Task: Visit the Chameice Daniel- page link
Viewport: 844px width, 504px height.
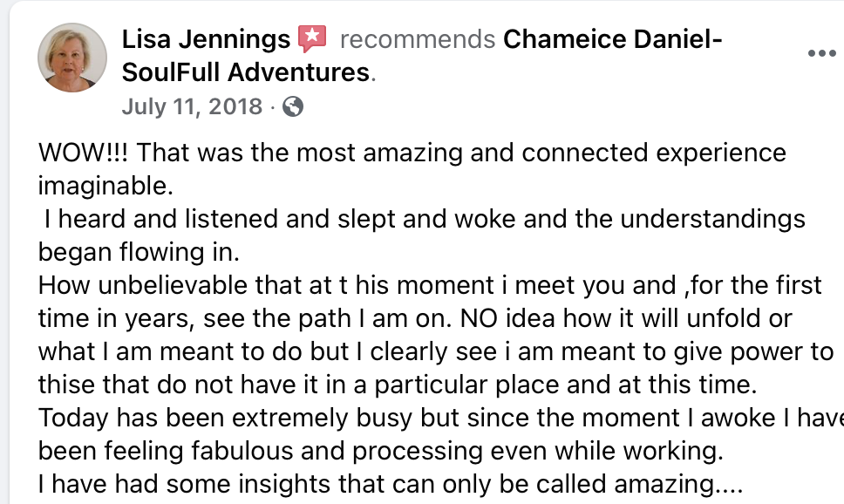Action: pyautogui.click(x=613, y=39)
